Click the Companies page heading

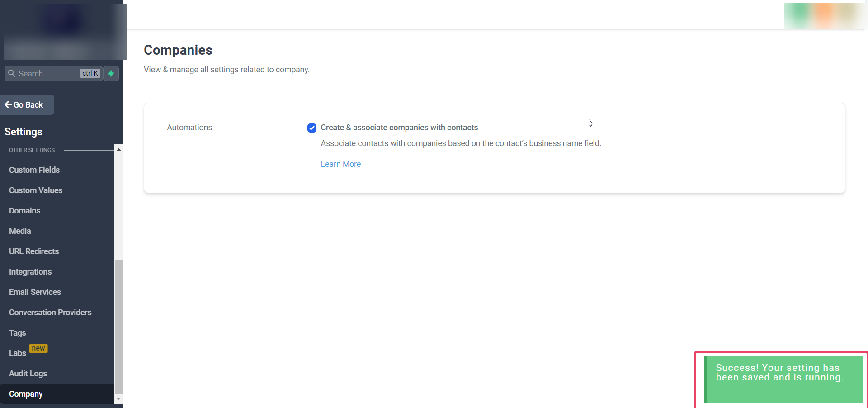pos(178,50)
